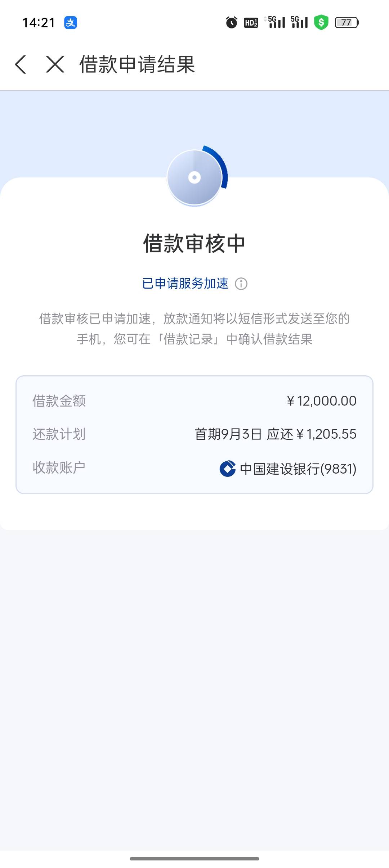389x868 pixels.
Task: Tap the ¥12,000.00 loan amount
Action: point(321,401)
